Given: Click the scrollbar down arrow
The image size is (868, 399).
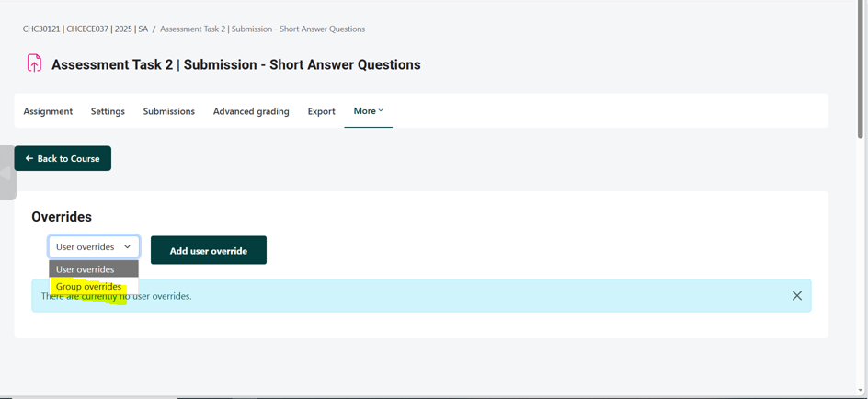Looking at the screenshot, I should tap(861, 391).
